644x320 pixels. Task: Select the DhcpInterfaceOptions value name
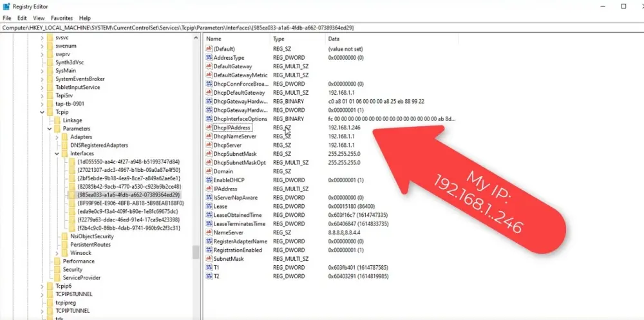point(240,118)
